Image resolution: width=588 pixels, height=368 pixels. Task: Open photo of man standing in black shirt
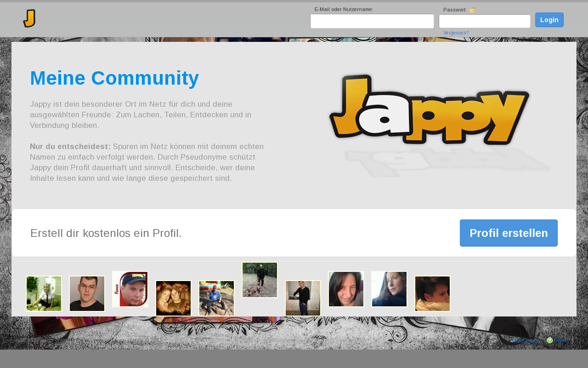[x=303, y=298]
